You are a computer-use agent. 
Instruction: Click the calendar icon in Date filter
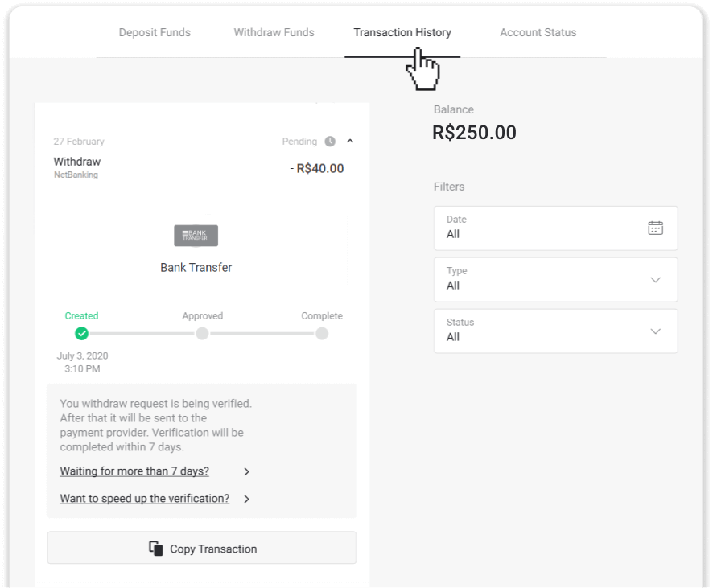[x=655, y=228]
